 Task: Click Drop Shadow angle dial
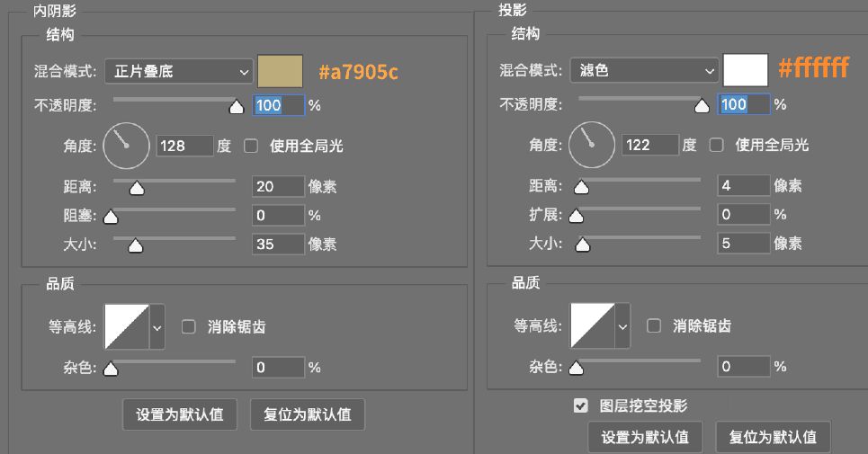coord(592,145)
